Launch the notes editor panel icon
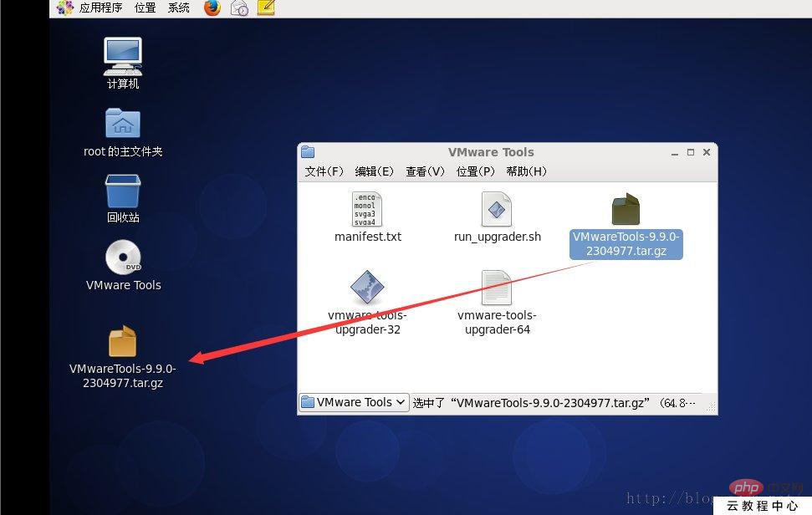Viewport: 812px width, 515px height. point(266,8)
